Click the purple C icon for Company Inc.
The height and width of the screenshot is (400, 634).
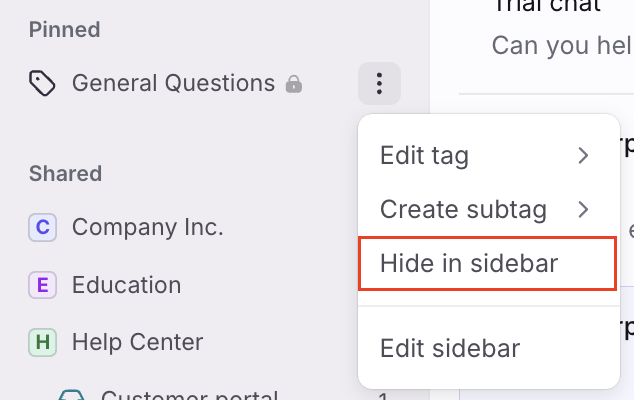click(42, 227)
